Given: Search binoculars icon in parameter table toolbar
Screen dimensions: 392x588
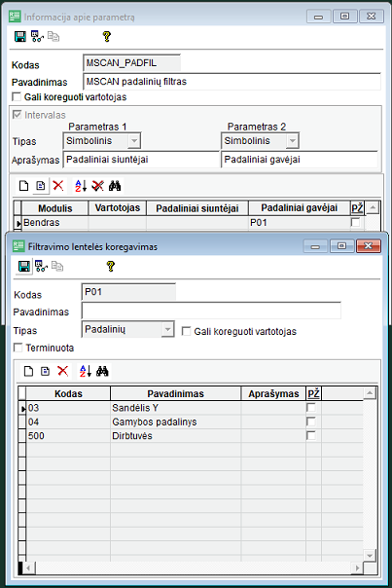Looking at the screenshot, I should coord(115,186).
